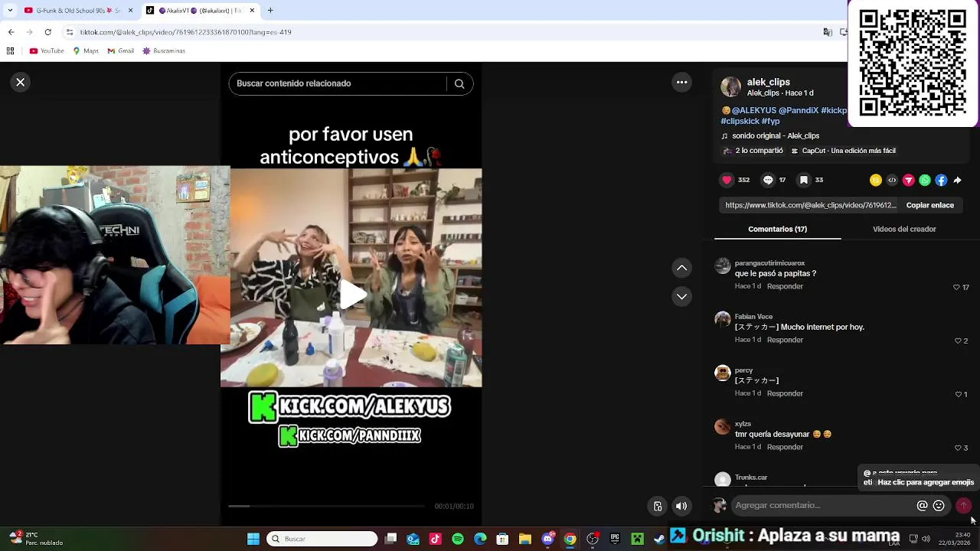Bookmark the video to favorites
The height and width of the screenshot is (551, 980).
[x=803, y=180]
